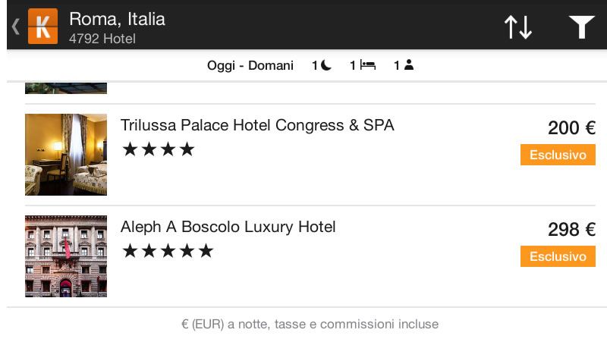Screen dimensions: 607x364
Task: Tap the 298 € price
Action: coord(572,229)
